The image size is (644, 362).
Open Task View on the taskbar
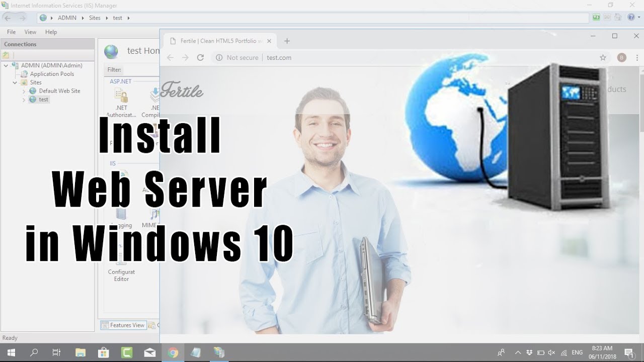[57, 352]
